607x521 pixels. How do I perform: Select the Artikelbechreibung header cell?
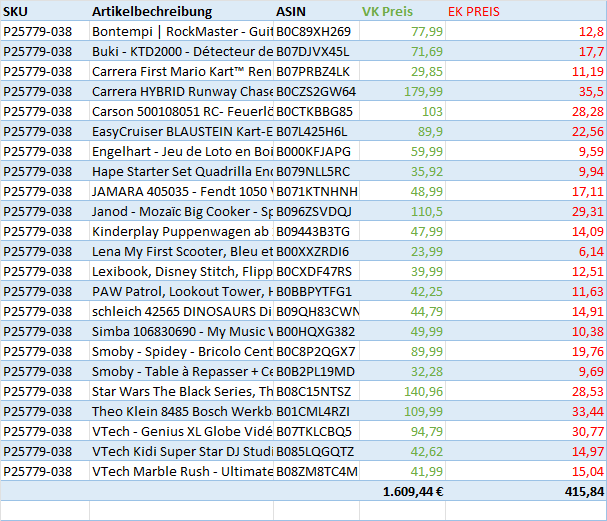[180, 11]
